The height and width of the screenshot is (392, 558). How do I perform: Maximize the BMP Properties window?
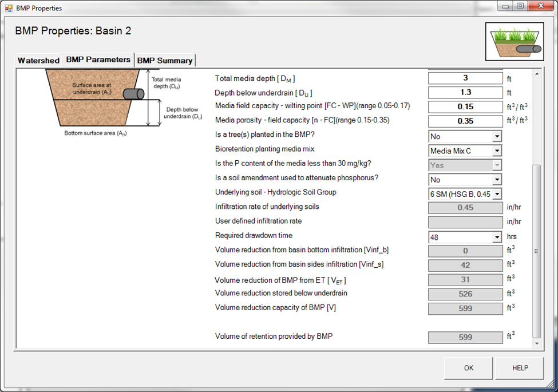(520, 6)
